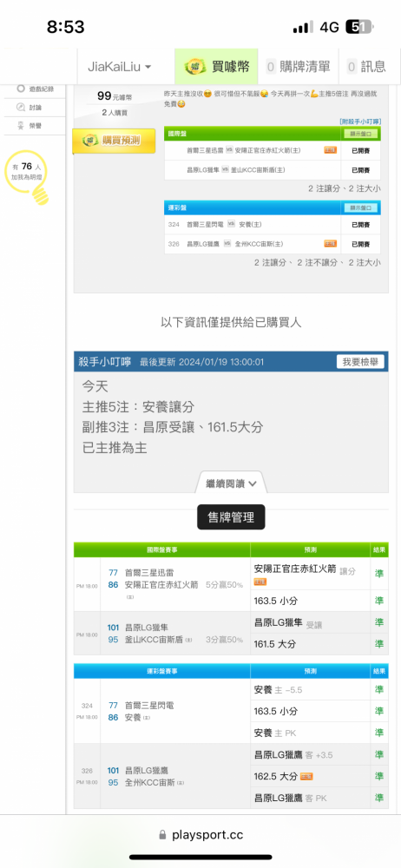Click the orange badge beside 安陽正官庄赤紅火箭(主)
401x868 pixels.
point(330,150)
